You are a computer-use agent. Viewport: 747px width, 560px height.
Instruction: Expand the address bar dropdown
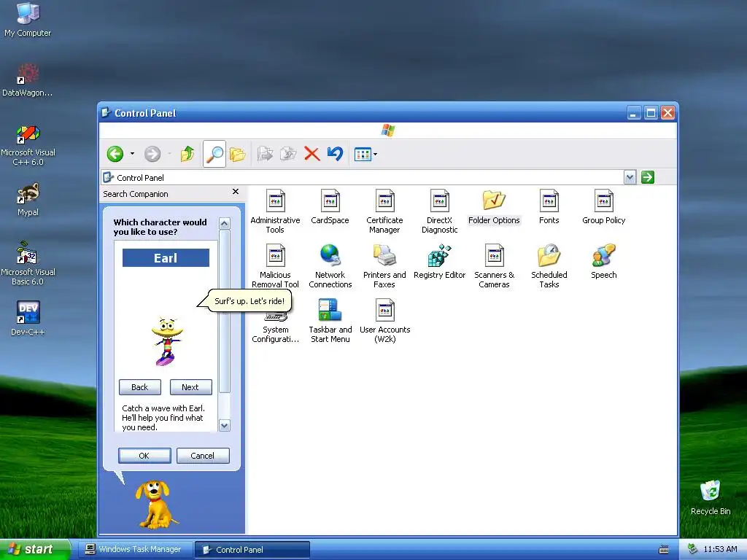[630, 178]
